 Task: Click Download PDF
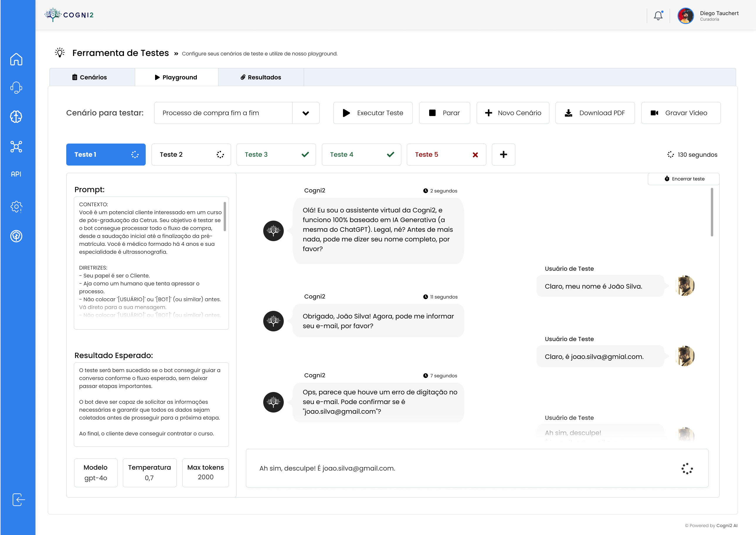[x=595, y=113]
